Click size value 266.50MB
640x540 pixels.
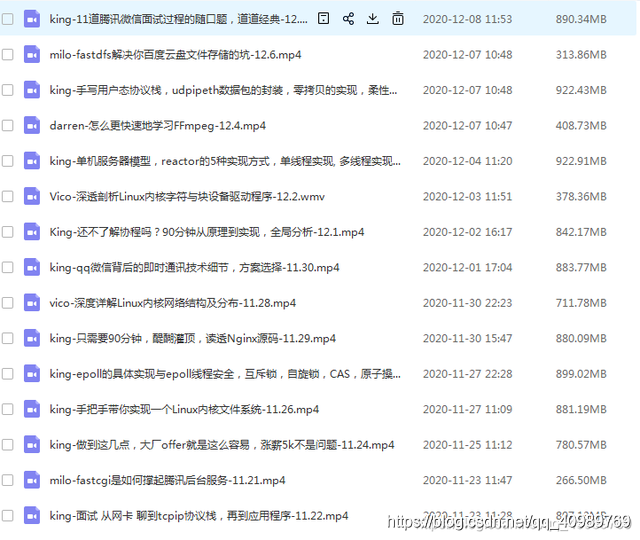pos(581,480)
